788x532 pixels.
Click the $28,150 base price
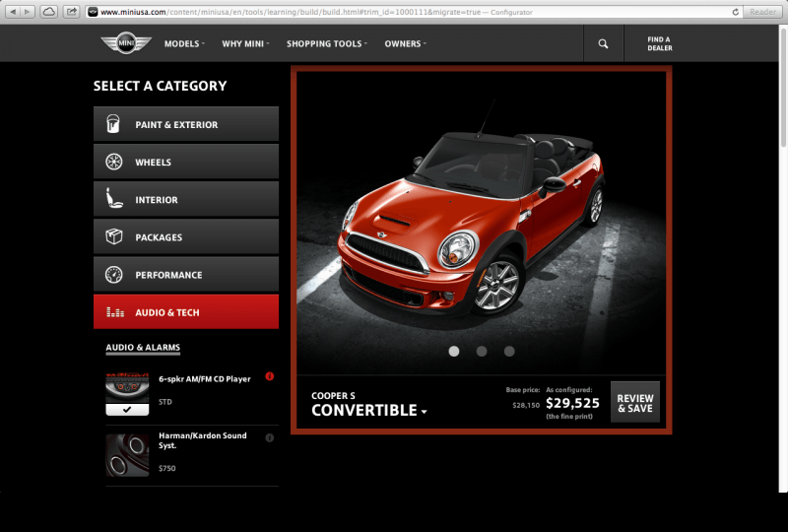pyautogui.click(x=526, y=405)
